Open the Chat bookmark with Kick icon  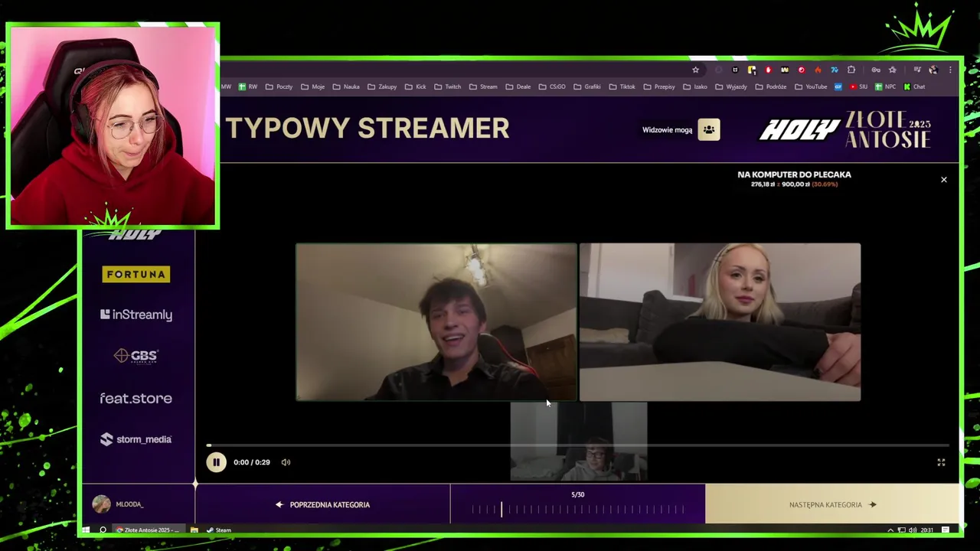click(914, 86)
